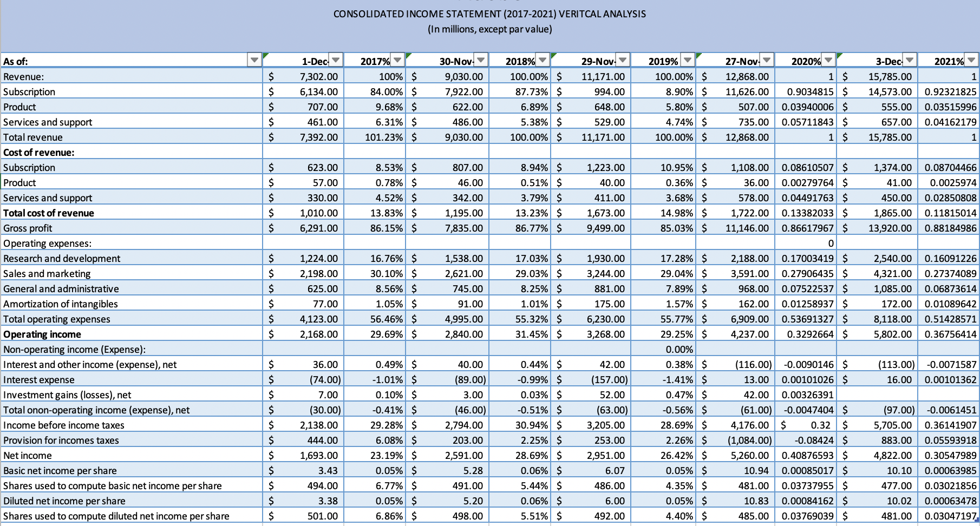
Task: Expand the 2018% column filter arrow
Action: pos(543,61)
